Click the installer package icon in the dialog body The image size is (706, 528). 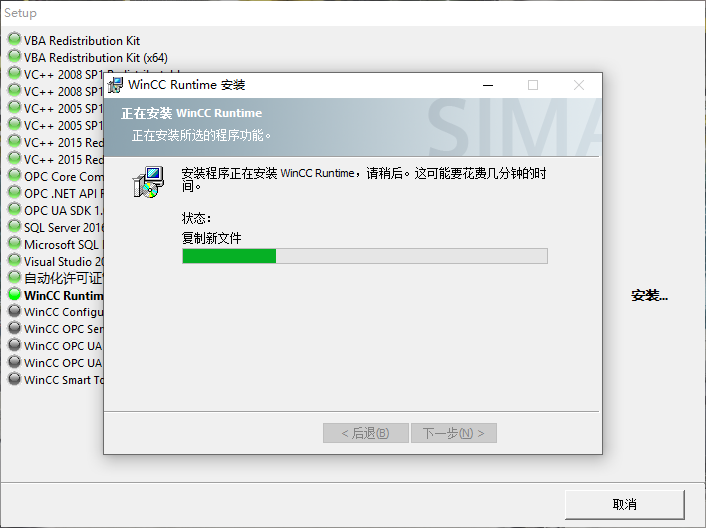148,182
